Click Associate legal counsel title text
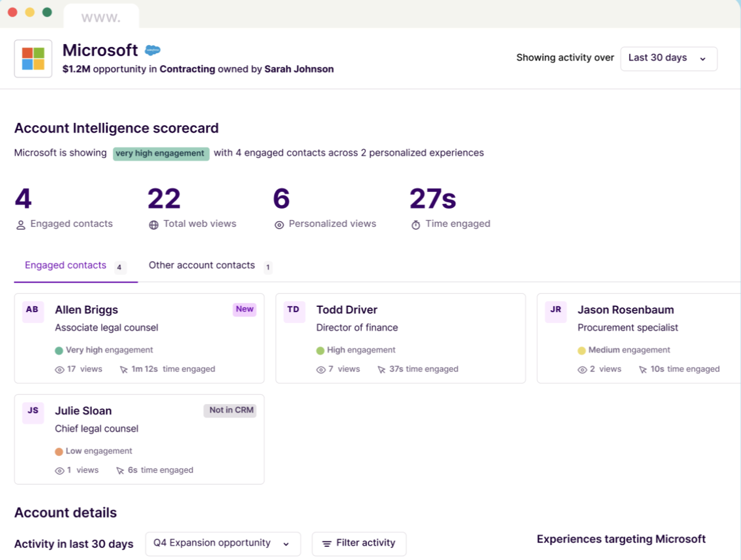Image resolution: width=741 pixels, height=560 pixels. point(106,328)
